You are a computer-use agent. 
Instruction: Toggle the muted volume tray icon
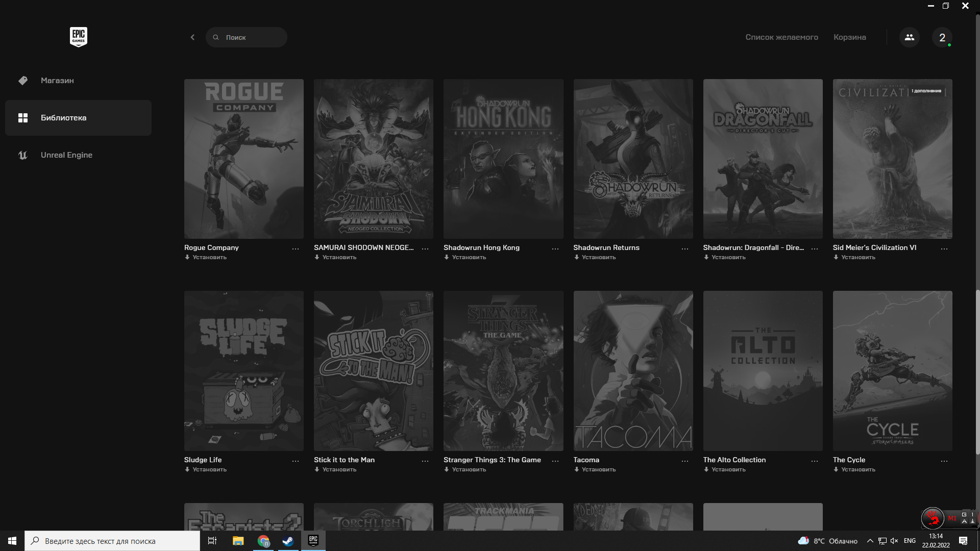pos(894,541)
